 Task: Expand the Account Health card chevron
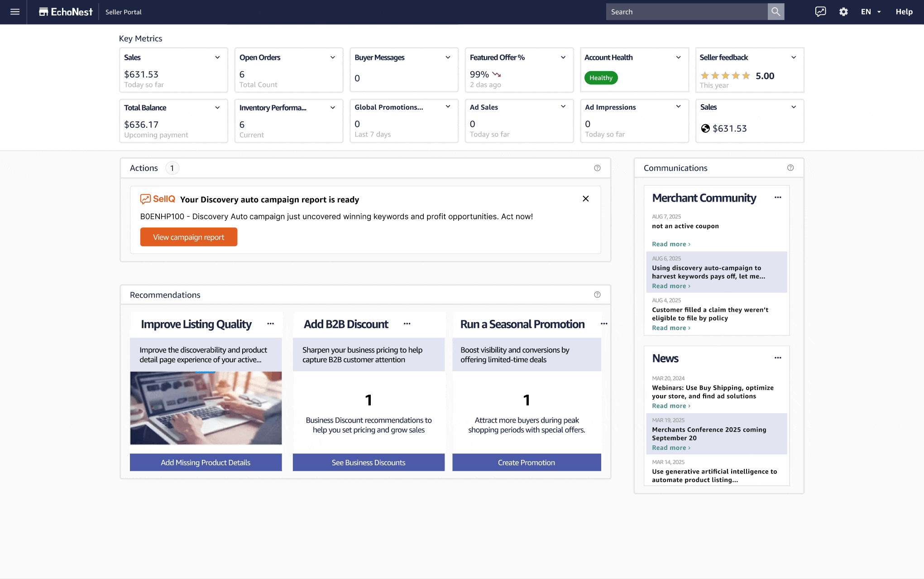678,58
